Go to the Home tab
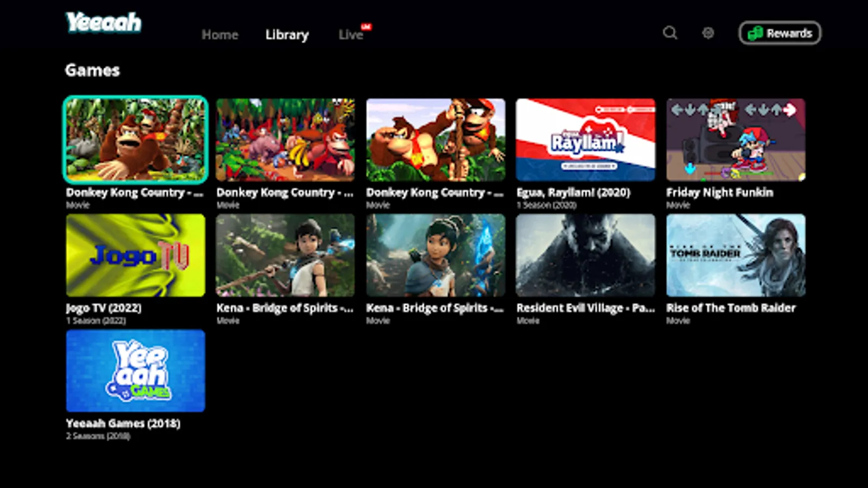Screen dimensions: 868x488 220,35
